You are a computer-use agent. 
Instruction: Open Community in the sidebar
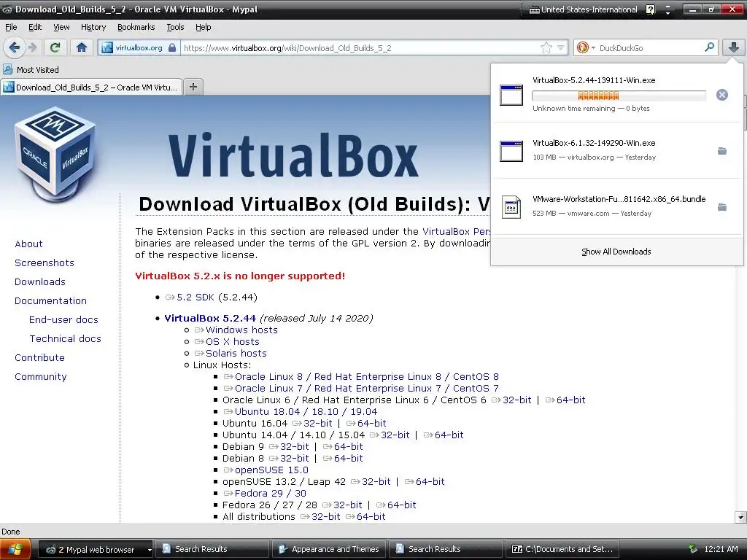[x=41, y=377]
